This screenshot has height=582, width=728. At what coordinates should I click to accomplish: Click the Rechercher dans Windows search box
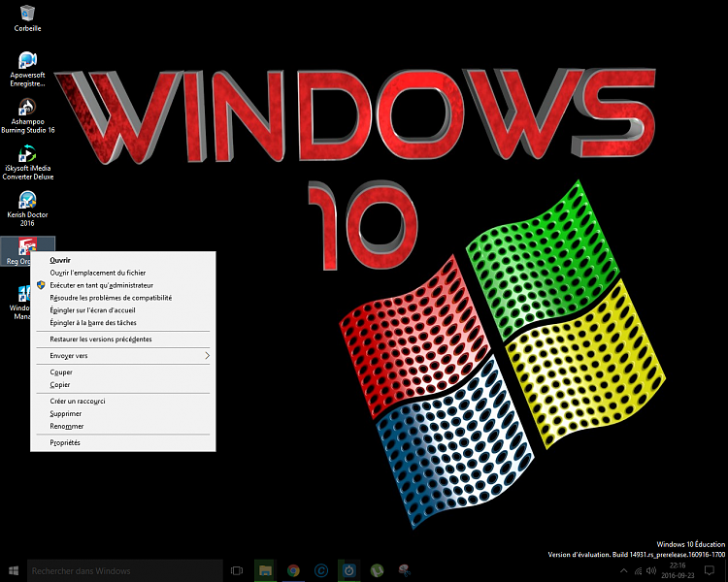pos(125,570)
